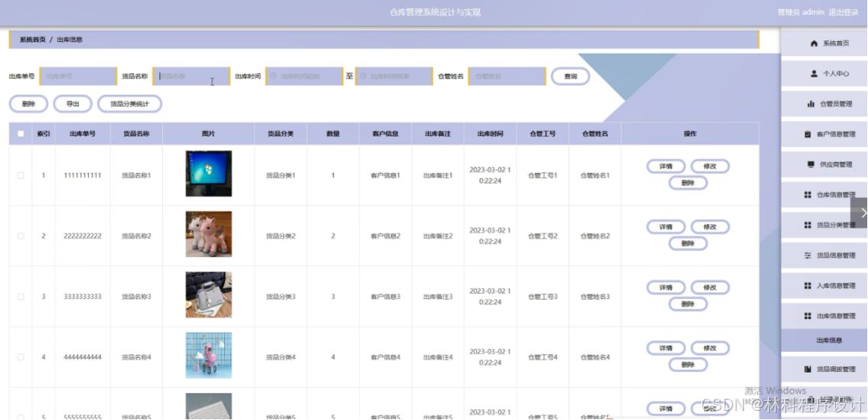
Task: View 详情 for 货品名称2 row
Action: pos(666,227)
